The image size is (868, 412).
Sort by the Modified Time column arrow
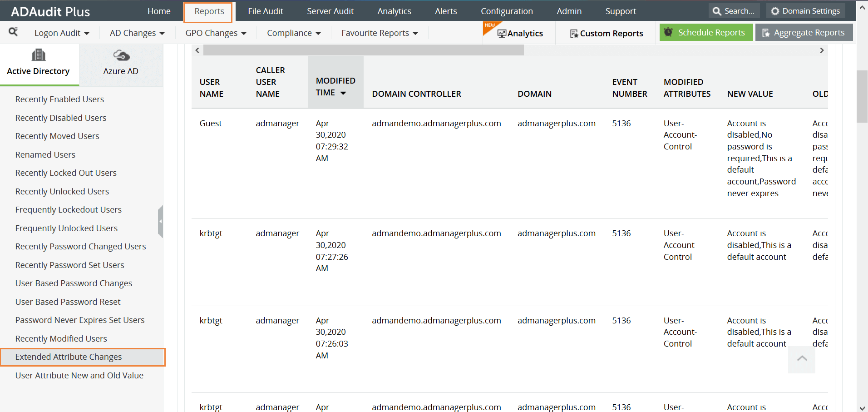point(343,93)
